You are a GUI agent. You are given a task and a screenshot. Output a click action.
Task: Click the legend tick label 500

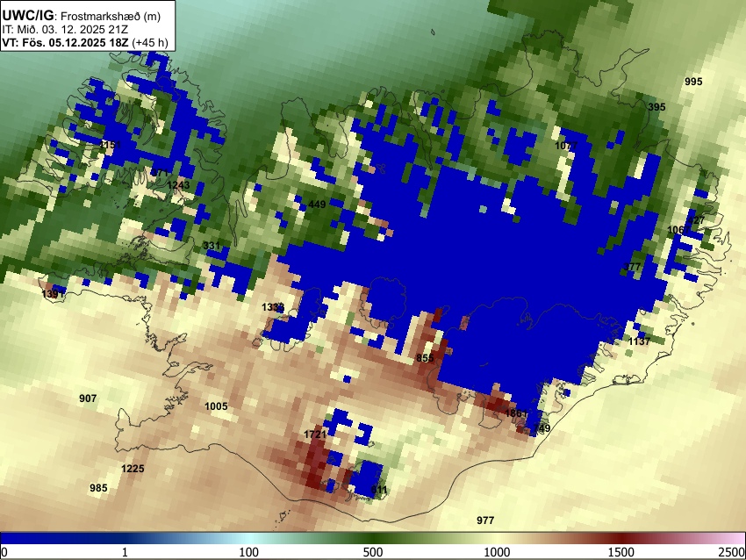(373, 552)
